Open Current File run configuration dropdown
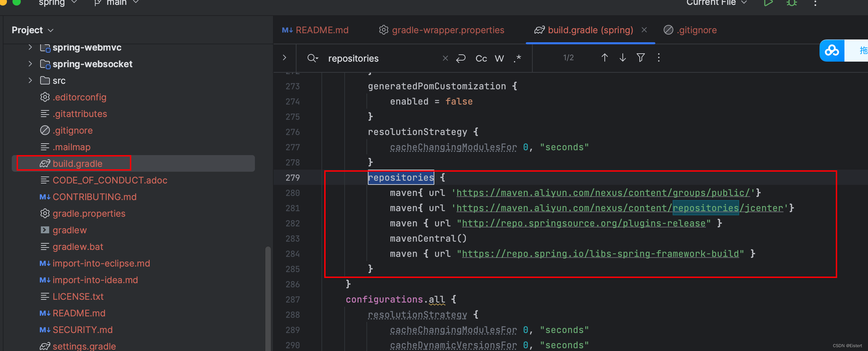868x351 pixels. click(x=716, y=3)
